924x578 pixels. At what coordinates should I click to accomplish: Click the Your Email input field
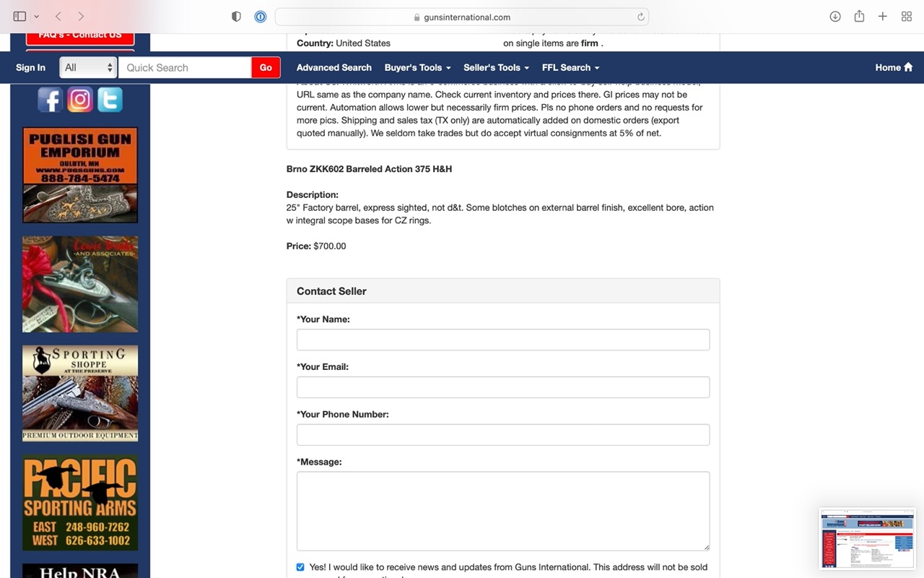[x=503, y=387]
